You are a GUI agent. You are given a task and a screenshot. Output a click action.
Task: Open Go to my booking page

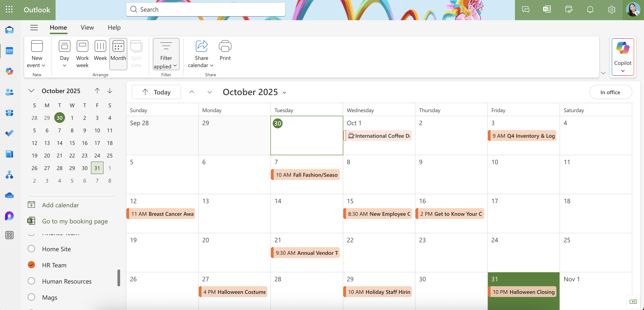75,221
